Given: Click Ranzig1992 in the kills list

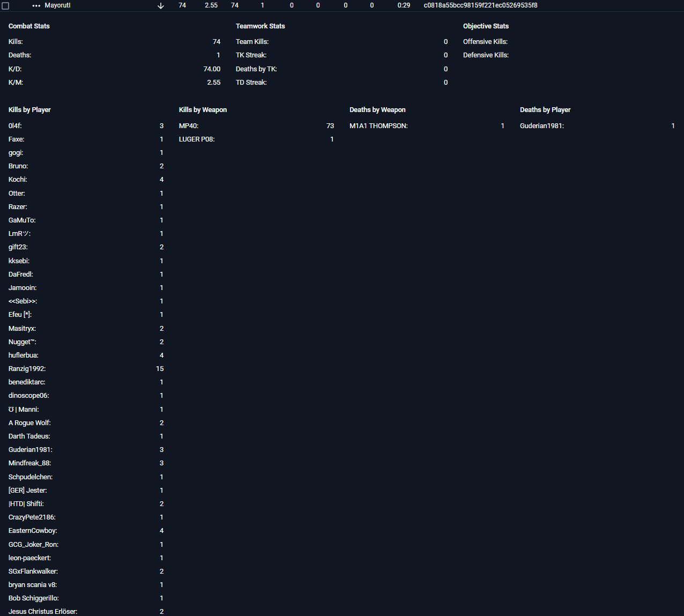Looking at the screenshot, I should (27, 369).
